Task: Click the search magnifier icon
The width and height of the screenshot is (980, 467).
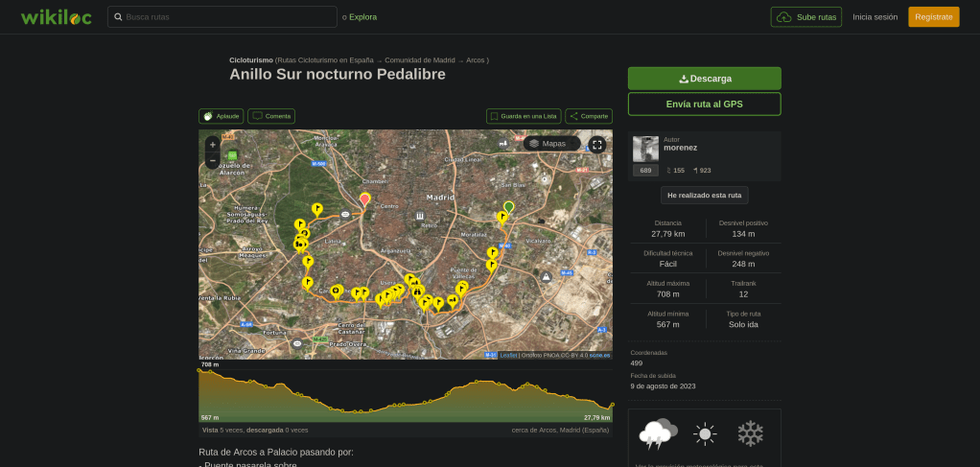Action: tap(118, 17)
